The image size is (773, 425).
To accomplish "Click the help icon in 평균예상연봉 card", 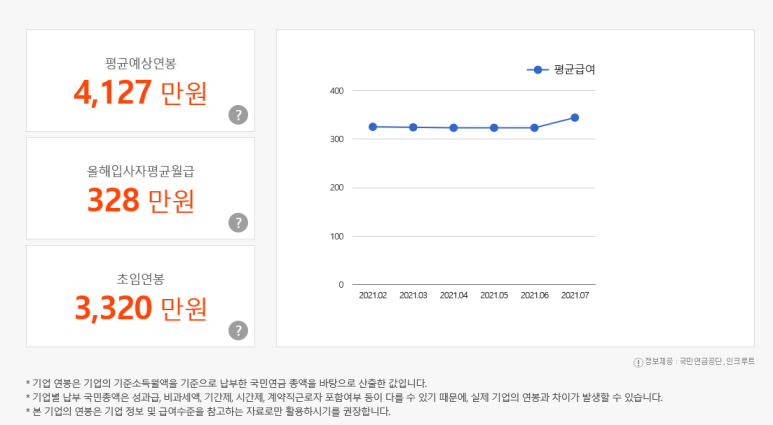I will [238, 114].
